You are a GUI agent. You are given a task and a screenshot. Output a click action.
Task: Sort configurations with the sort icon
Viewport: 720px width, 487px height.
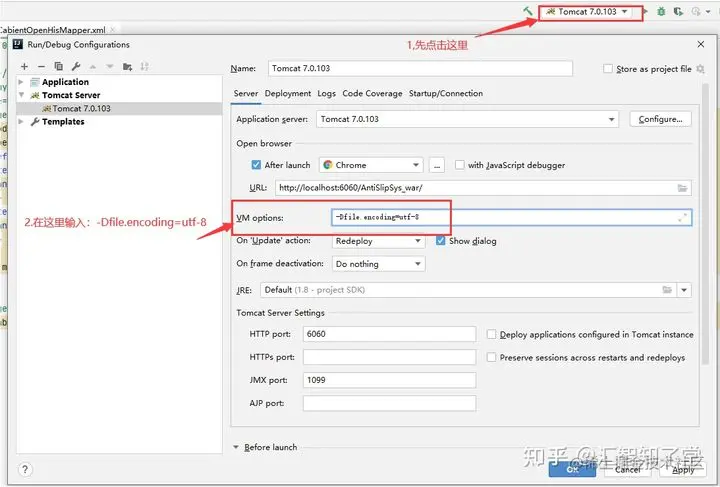point(144,67)
